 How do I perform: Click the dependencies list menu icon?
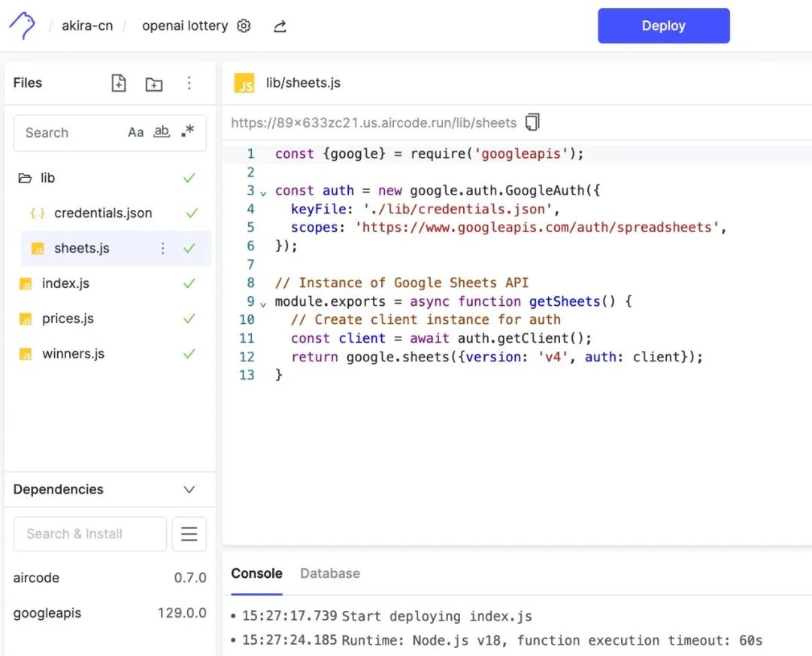(189, 534)
